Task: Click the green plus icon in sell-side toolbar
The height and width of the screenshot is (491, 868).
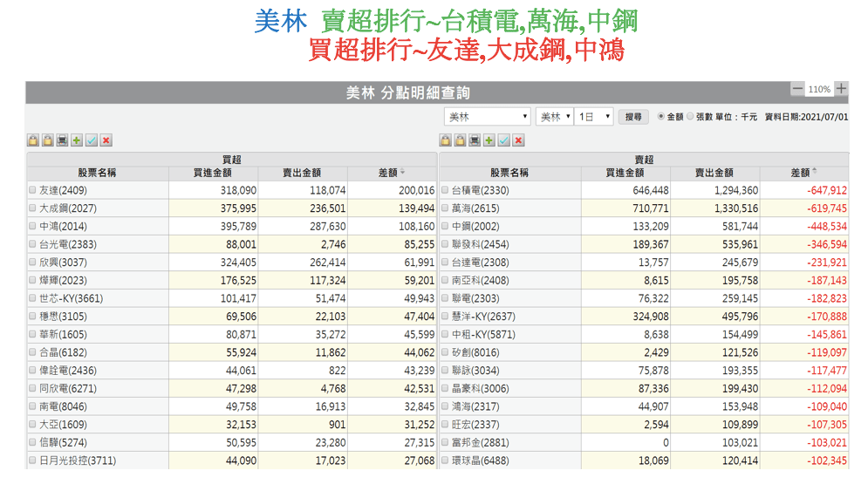Action: (489, 140)
